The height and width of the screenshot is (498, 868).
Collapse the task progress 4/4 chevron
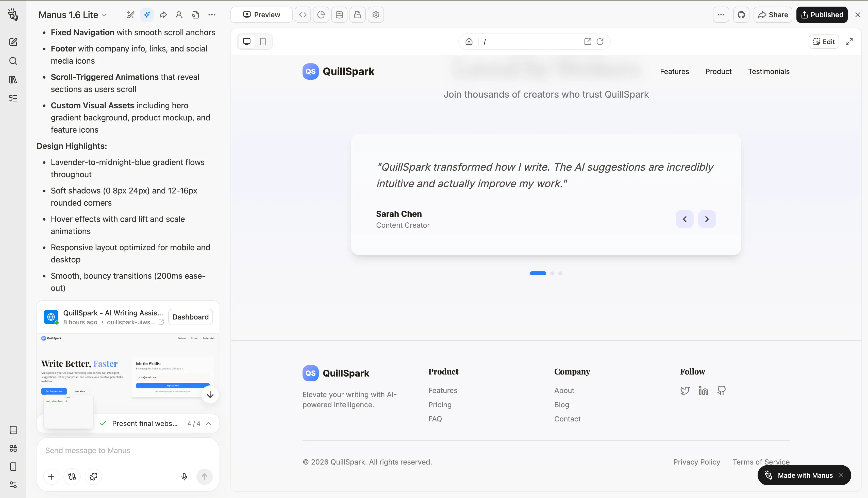(209, 423)
